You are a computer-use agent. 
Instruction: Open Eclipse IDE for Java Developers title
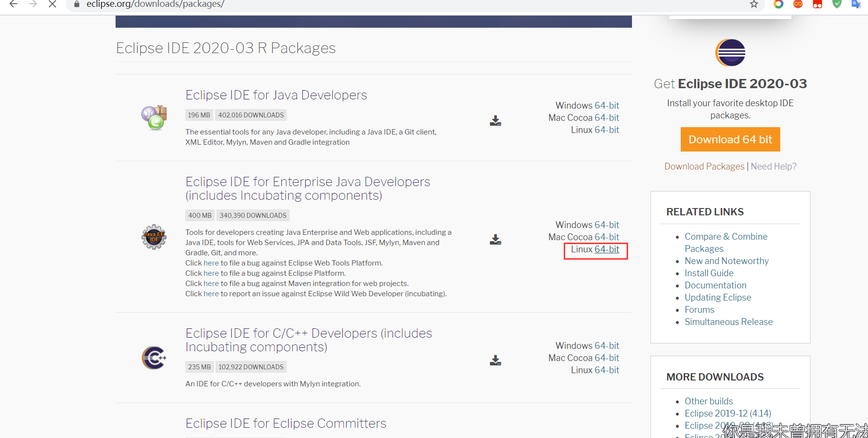(x=276, y=95)
